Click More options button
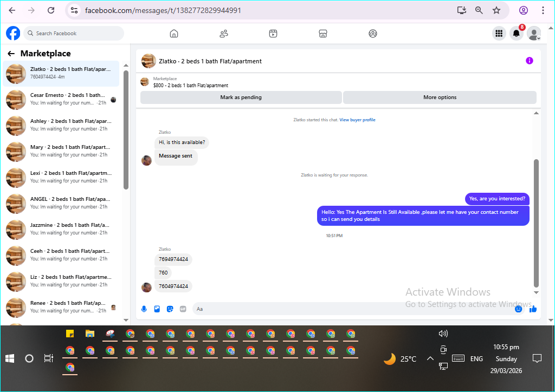Viewport: 555px width, 392px height. [440, 97]
